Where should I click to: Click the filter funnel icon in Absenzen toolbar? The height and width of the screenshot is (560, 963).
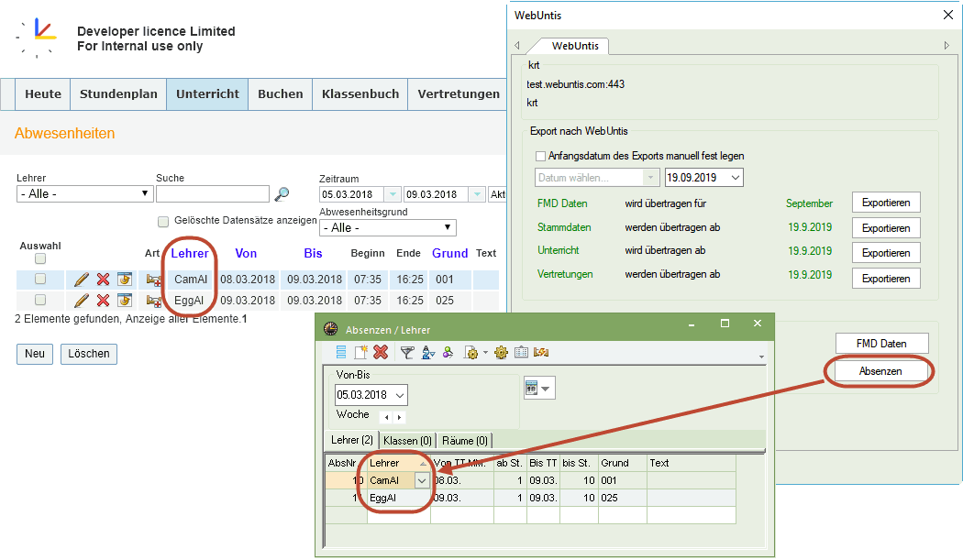[x=406, y=353]
